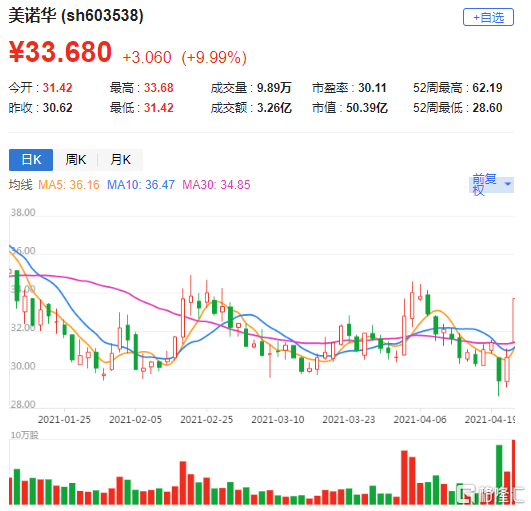531x511 pixels.
Task: Select the 昨收 value 30.62
Action: pos(57,108)
